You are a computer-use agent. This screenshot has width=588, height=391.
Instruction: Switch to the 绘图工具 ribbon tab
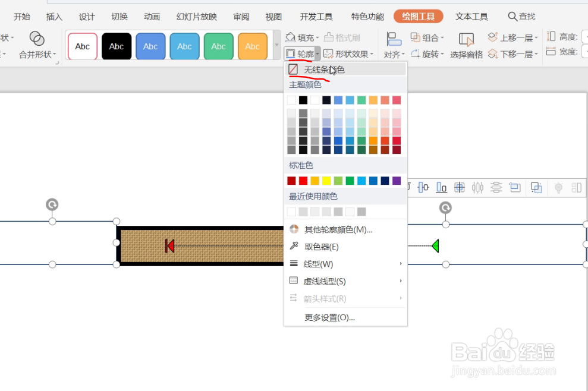pyautogui.click(x=418, y=16)
